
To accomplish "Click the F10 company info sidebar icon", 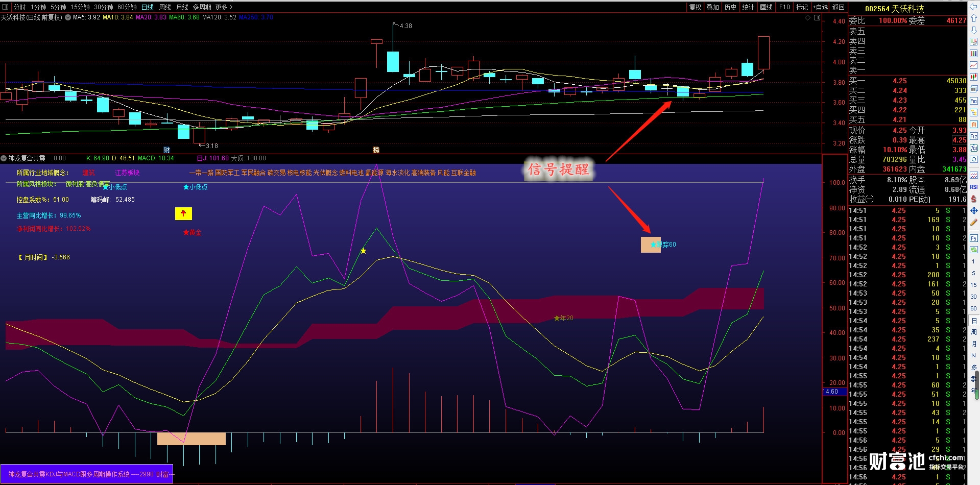I will tap(973, 101).
